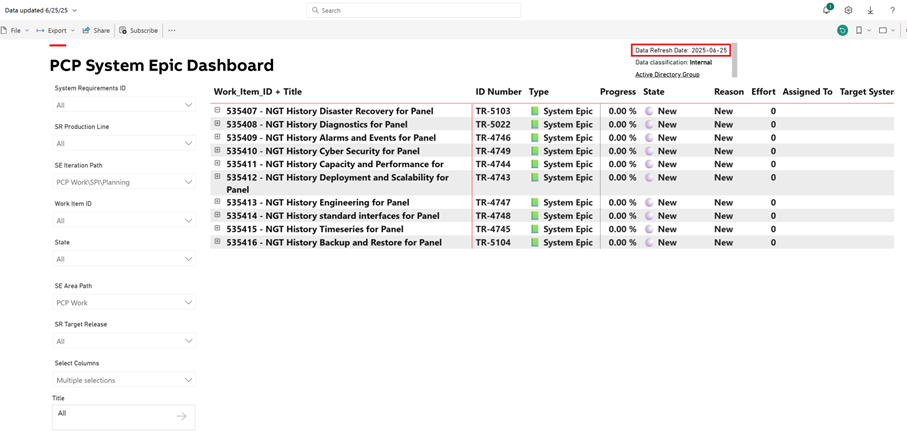This screenshot has height=447, width=907.
Task: Open the bookmark icon in toolbar
Action: (859, 31)
